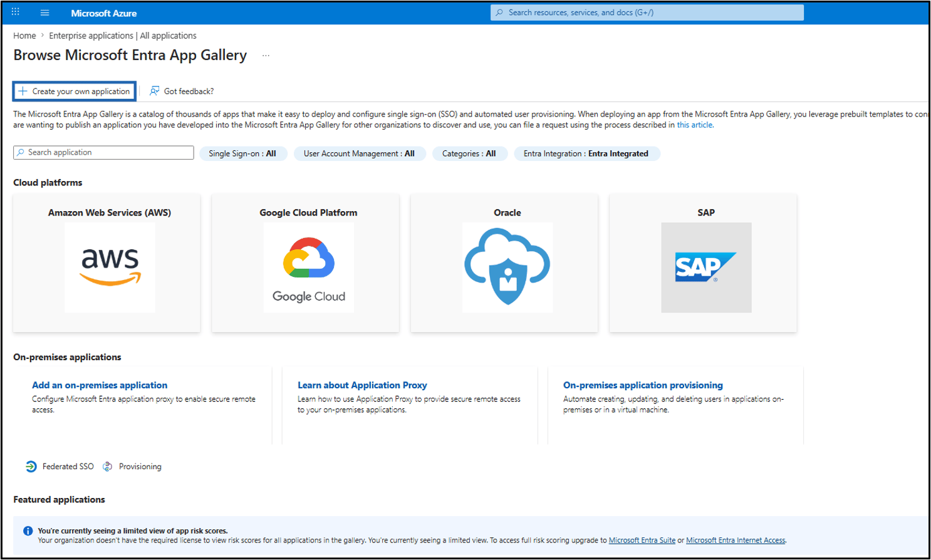Click the info icon in risk scores banner
This screenshot has height=560, width=931.
[x=28, y=531]
